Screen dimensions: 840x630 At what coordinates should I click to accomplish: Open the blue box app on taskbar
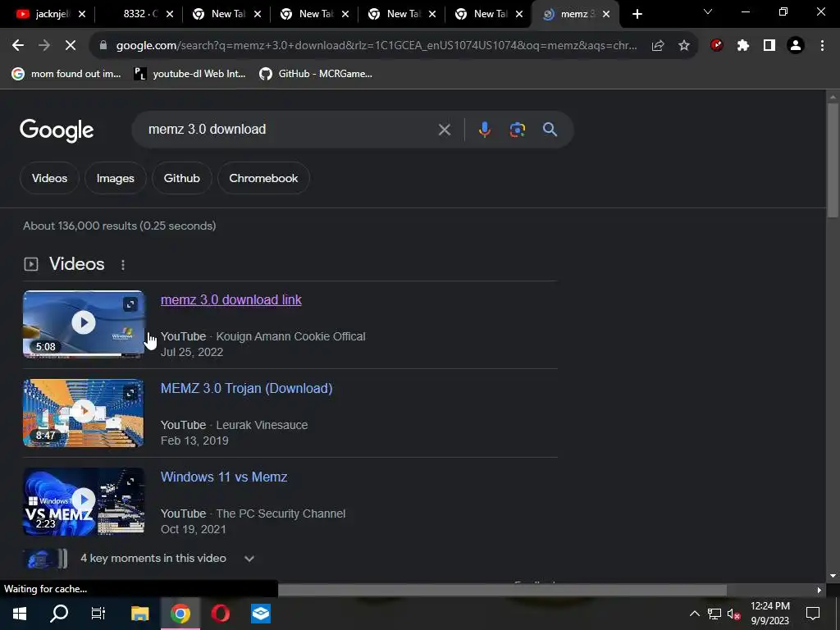pyautogui.click(x=261, y=614)
